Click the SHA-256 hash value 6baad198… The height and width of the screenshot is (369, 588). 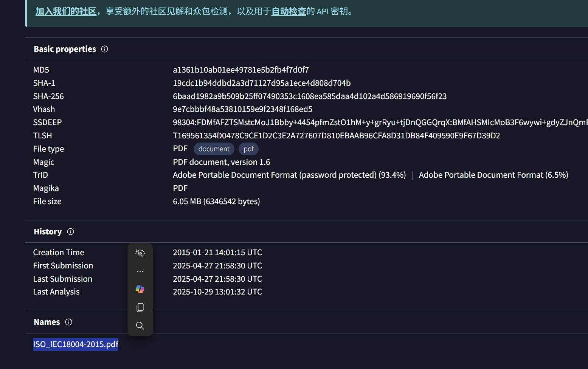pyautogui.click(x=310, y=96)
